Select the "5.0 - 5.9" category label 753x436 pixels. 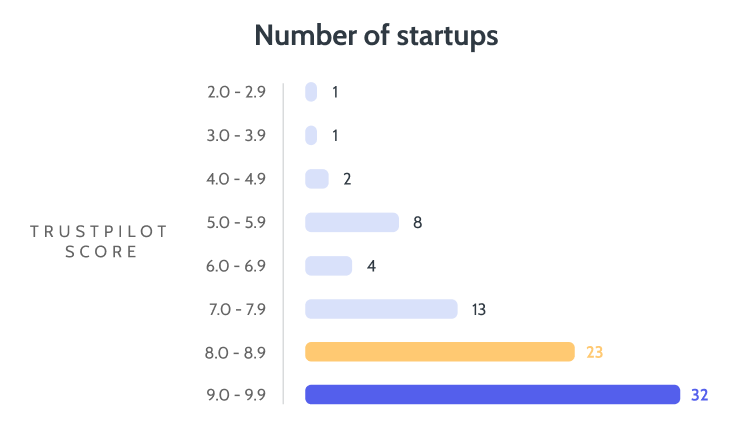point(239,222)
